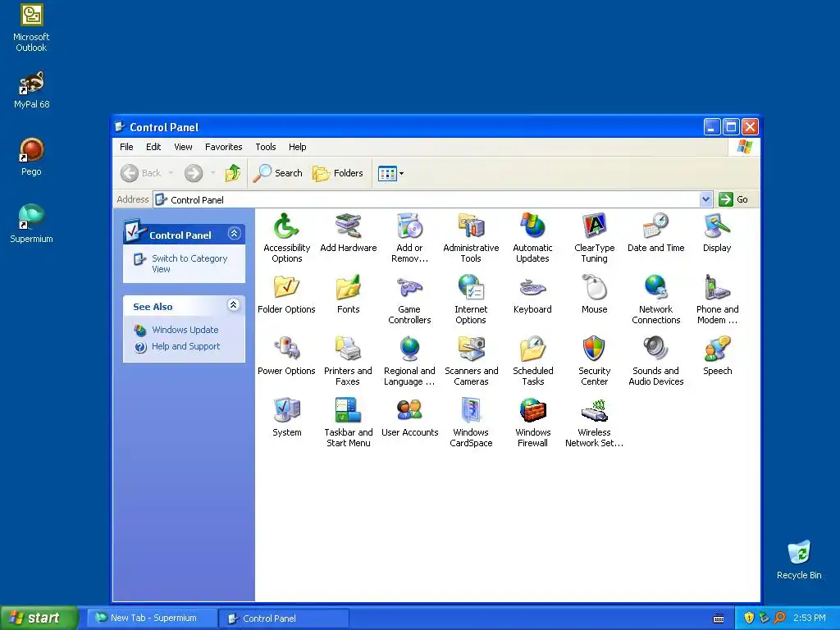Screen dimensions: 840x630
Task: Select the Recycle Bin desktop icon
Action: coord(799,559)
